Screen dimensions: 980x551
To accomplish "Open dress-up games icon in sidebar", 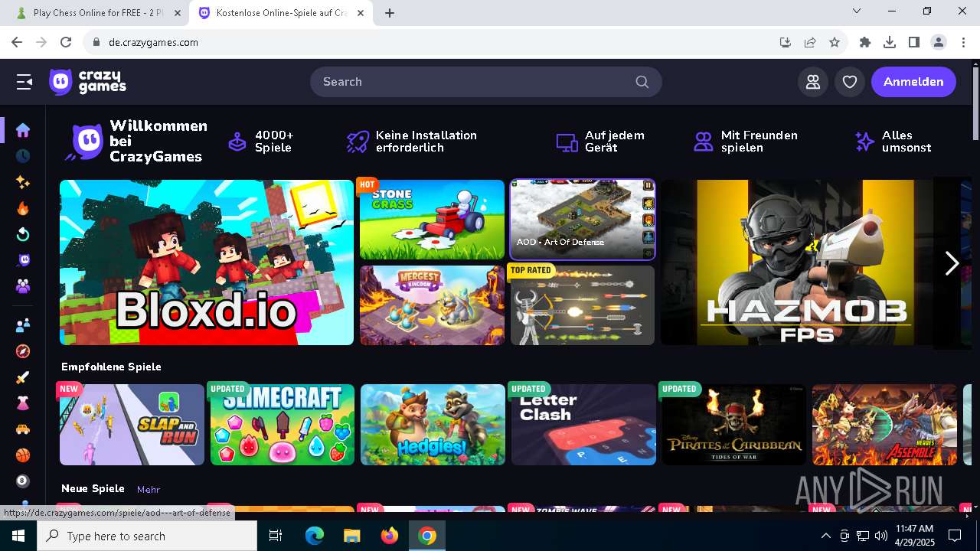I will tap(23, 403).
